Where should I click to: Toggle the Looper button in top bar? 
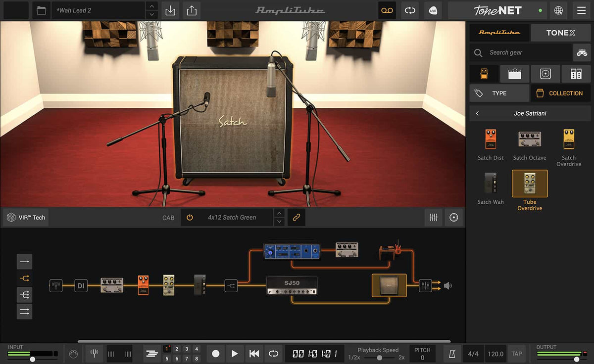coord(410,10)
